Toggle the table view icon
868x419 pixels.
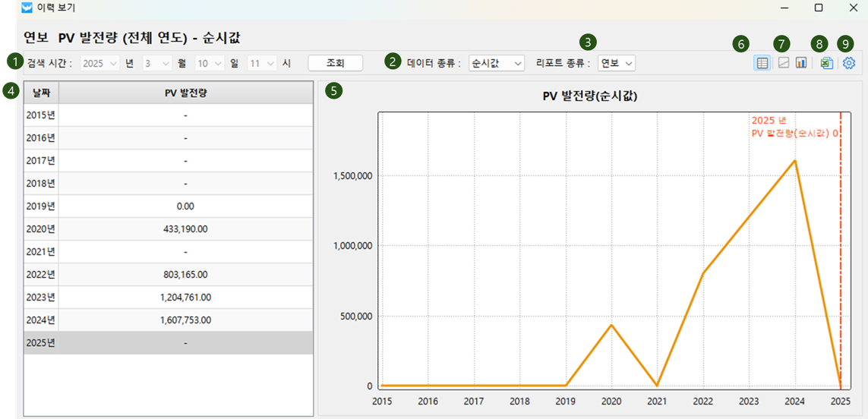point(762,63)
